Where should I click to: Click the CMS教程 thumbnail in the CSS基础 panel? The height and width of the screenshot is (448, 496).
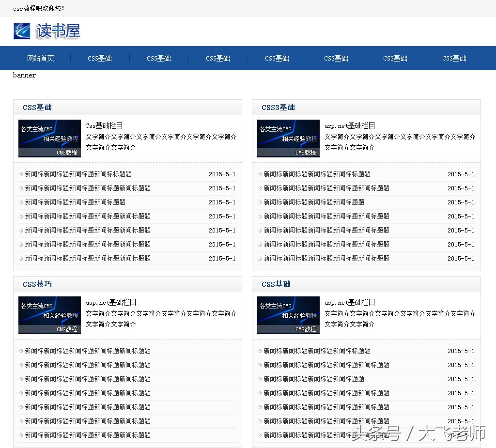coord(49,138)
